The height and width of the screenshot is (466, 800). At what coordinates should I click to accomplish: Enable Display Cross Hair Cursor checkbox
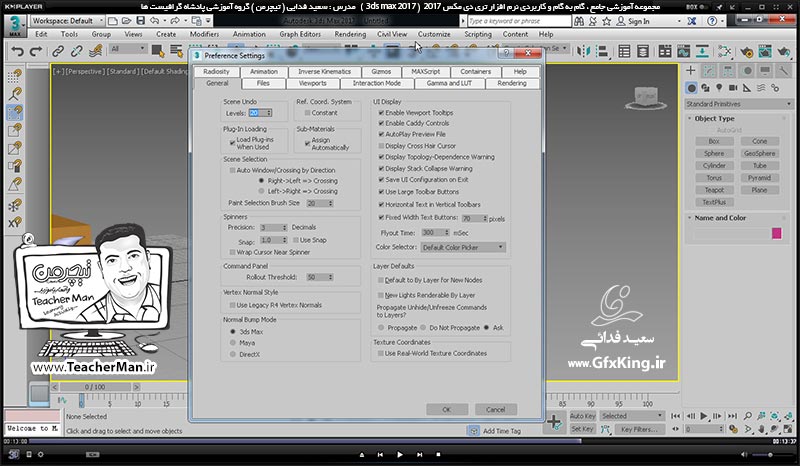point(381,145)
